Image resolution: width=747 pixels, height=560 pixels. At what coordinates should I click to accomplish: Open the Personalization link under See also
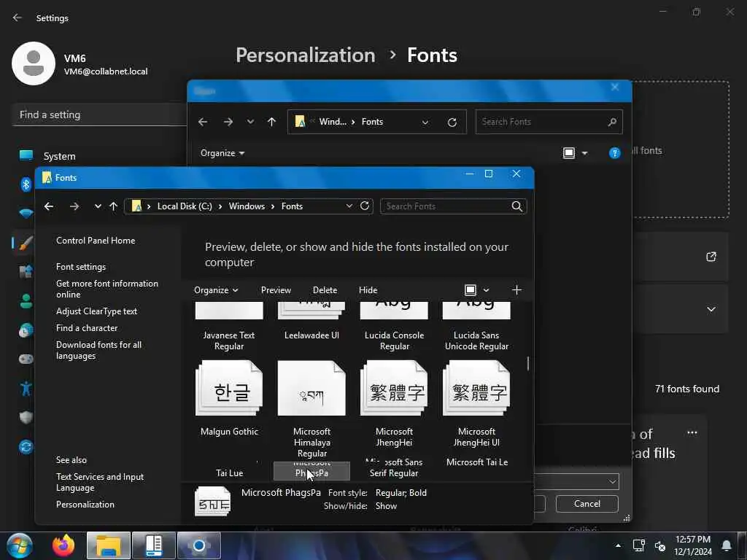pos(85,505)
